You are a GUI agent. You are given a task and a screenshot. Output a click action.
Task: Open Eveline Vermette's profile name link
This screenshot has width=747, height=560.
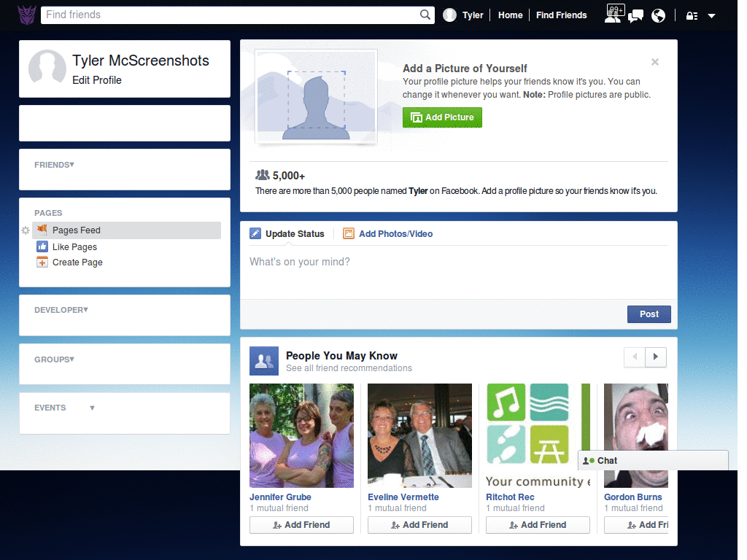(403, 497)
